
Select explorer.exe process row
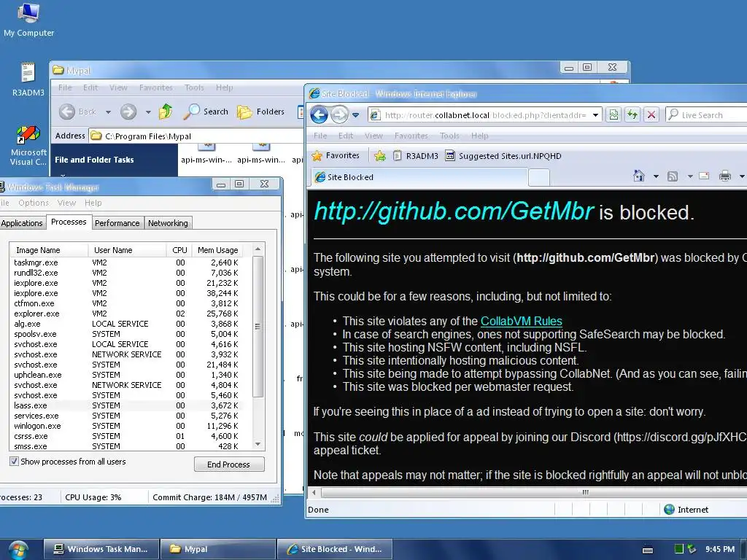tap(125, 314)
